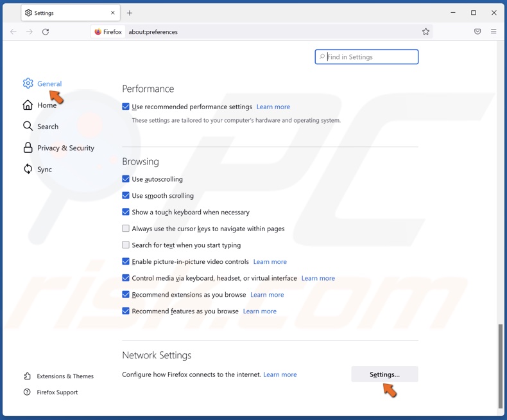Toggle Use autoscrolling checkbox
The image size is (507, 420).
(x=126, y=179)
